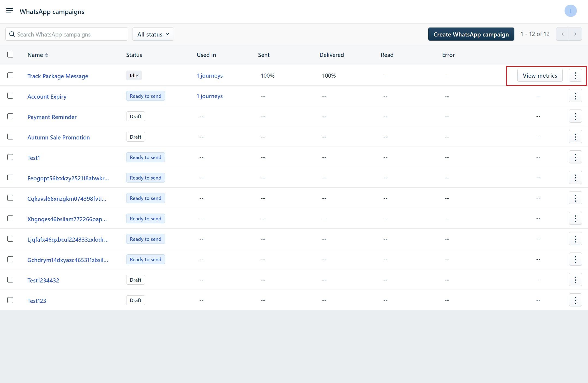Viewport: 588px width, 383px height.
Task: Open the hamburger navigation menu
Action: (x=10, y=11)
